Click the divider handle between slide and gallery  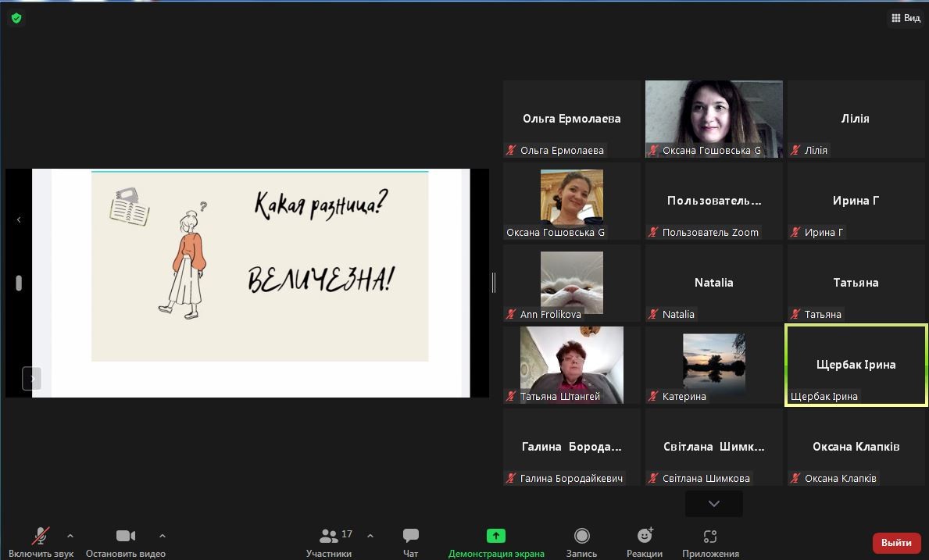click(494, 283)
